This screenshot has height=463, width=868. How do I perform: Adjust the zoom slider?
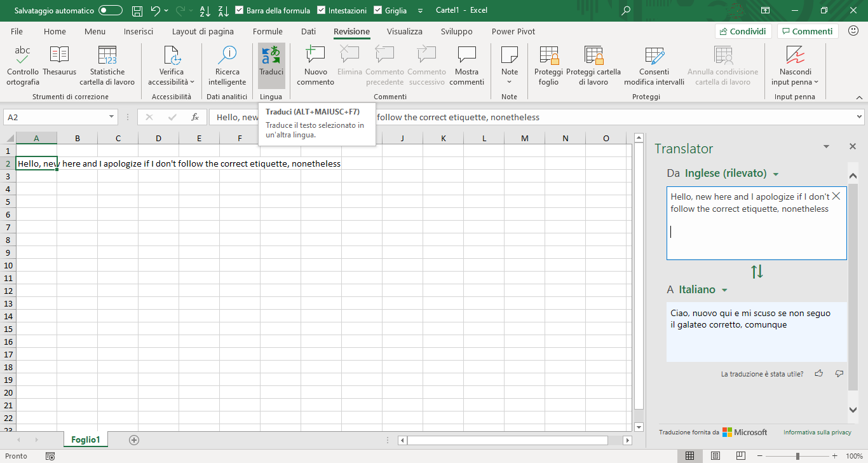pyautogui.click(x=797, y=456)
